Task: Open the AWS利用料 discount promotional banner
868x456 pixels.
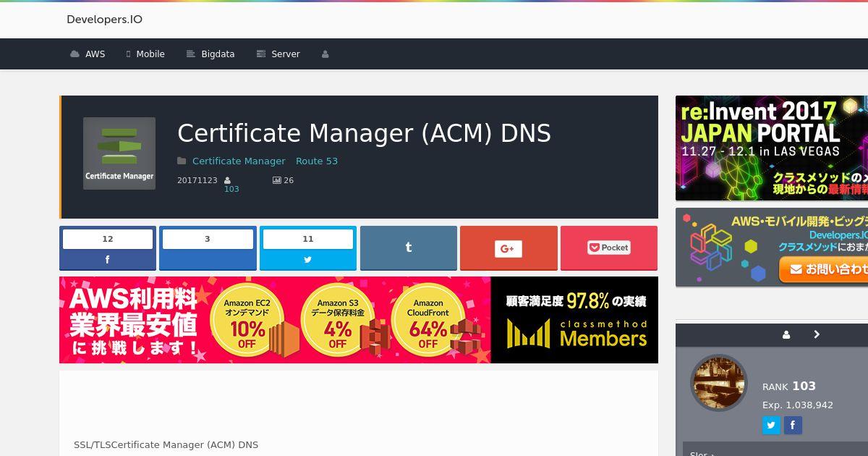Action: pos(359,320)
